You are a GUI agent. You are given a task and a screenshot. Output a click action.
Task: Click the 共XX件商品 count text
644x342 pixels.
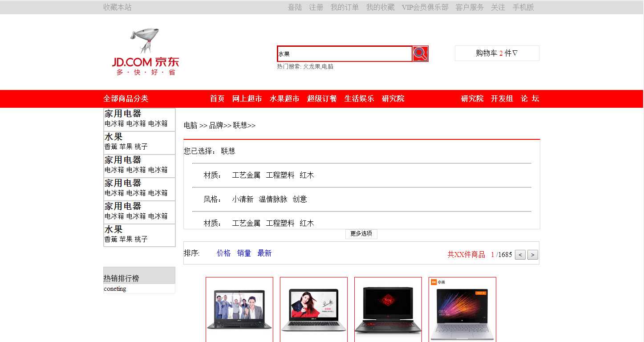tap(466, 254)
